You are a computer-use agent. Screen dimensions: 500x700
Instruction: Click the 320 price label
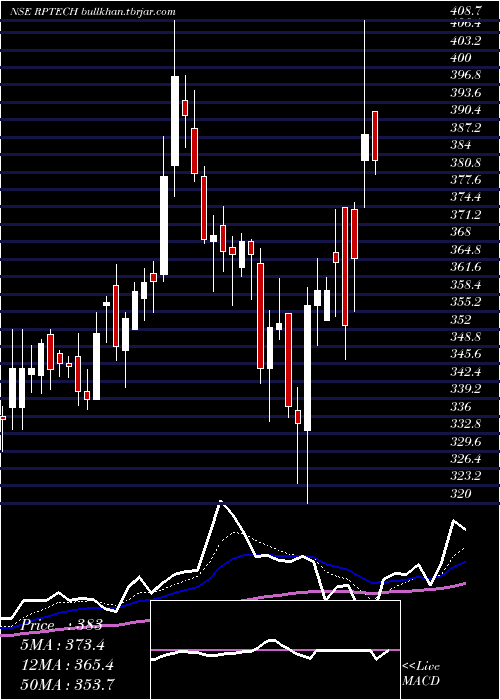pyautogui.click(x=461, y=494)
